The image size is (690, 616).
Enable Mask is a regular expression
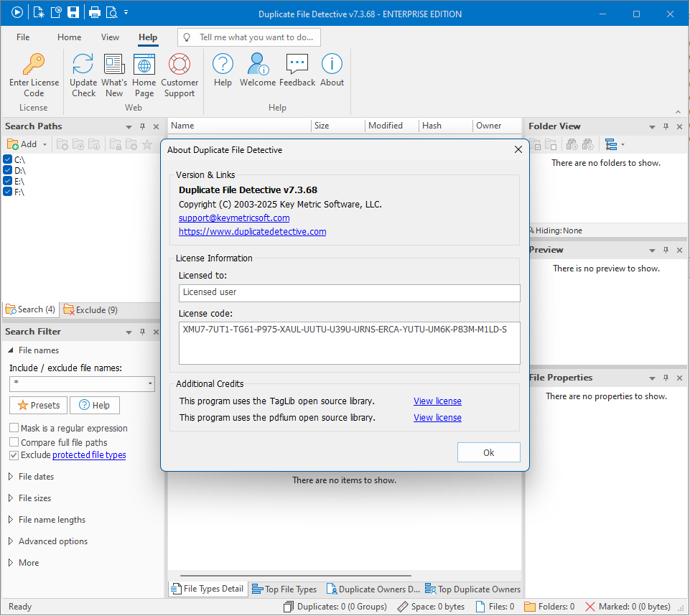tap(14, 428)
